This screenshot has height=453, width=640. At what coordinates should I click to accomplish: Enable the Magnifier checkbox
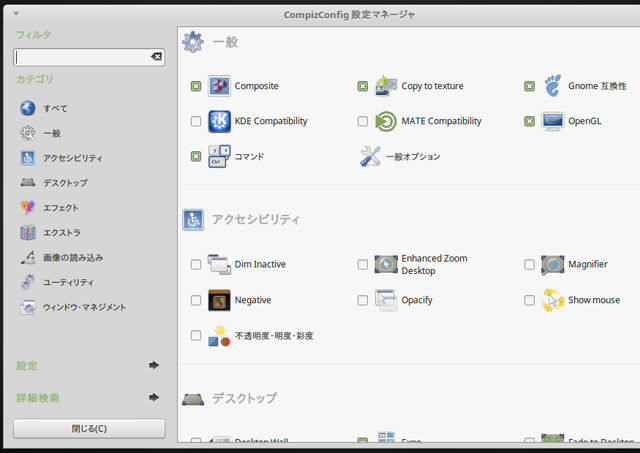click(529, 264)
